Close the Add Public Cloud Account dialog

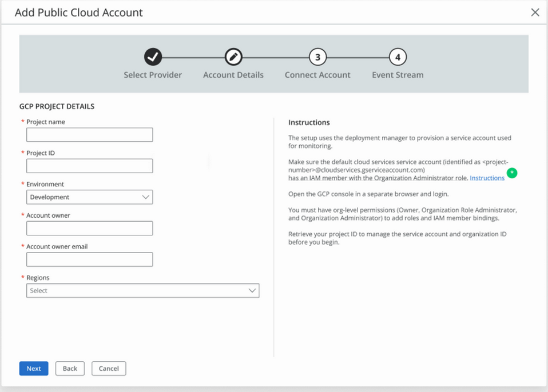pos(535,13)
